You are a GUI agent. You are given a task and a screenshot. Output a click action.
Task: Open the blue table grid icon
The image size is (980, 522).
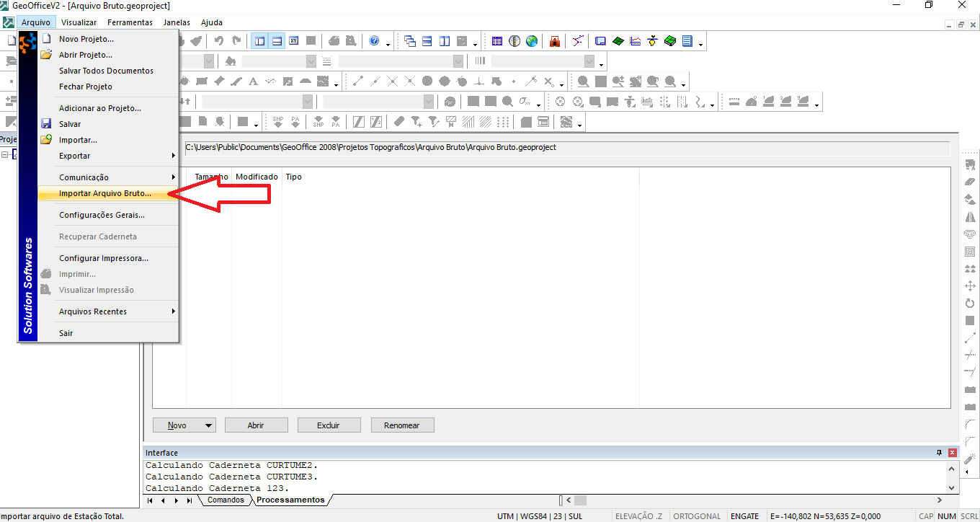[497, 41]
